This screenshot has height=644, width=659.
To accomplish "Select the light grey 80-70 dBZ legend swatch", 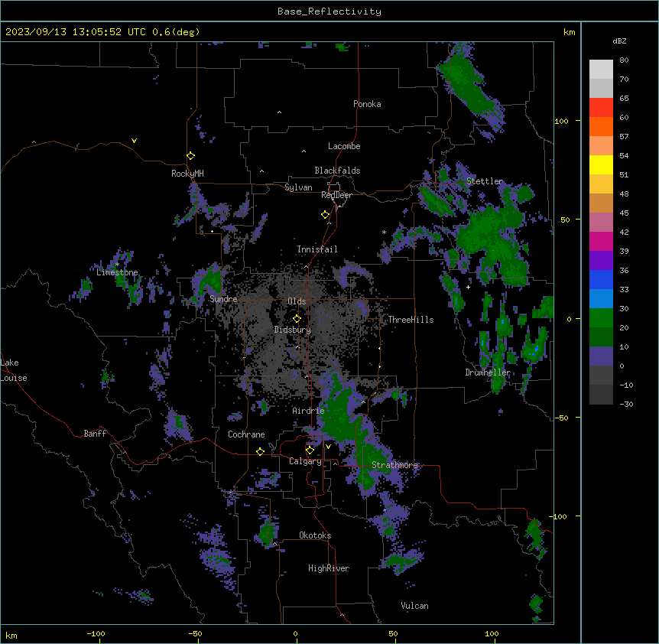I will click(x=601, y=70).
